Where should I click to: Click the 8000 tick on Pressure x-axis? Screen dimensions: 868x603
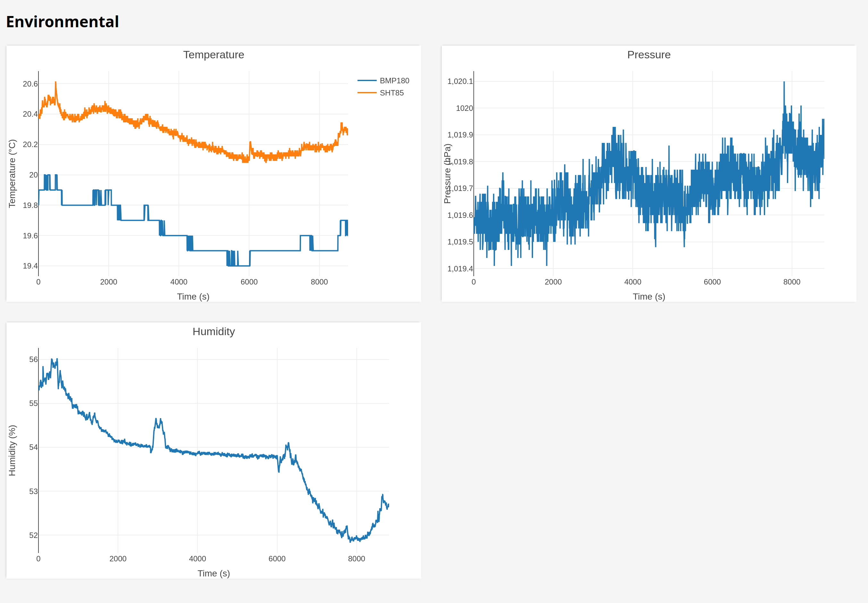(x=791, y=282)
